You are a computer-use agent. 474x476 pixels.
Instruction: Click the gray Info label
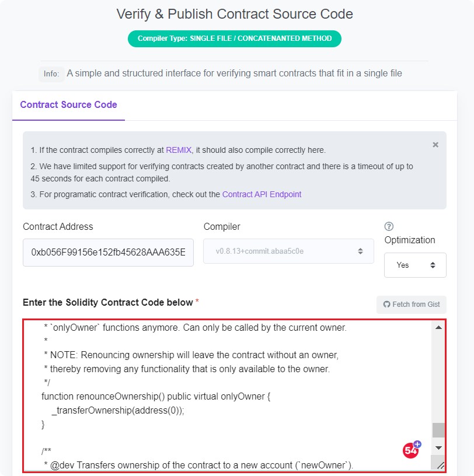51,74
